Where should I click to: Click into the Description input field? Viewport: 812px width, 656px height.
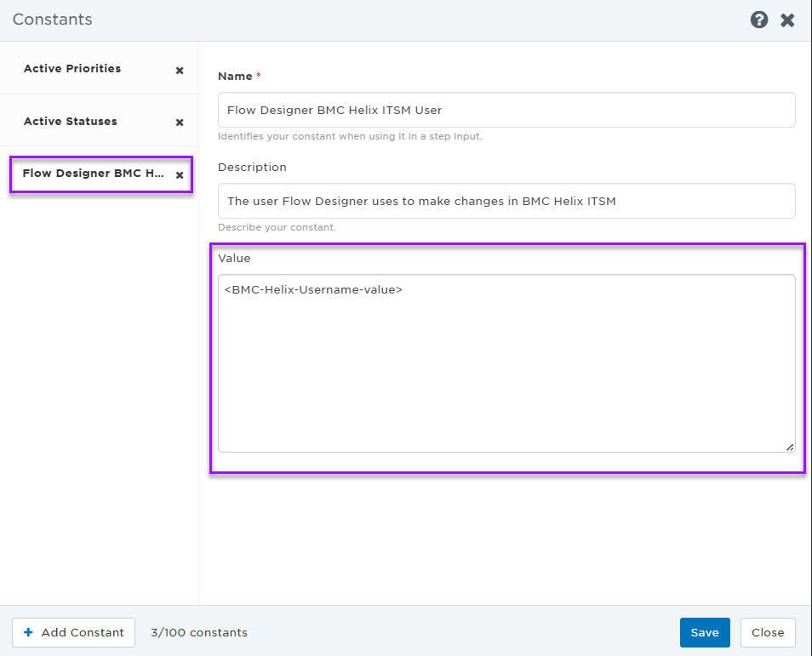pyautogui.click(x=506, y=201)
